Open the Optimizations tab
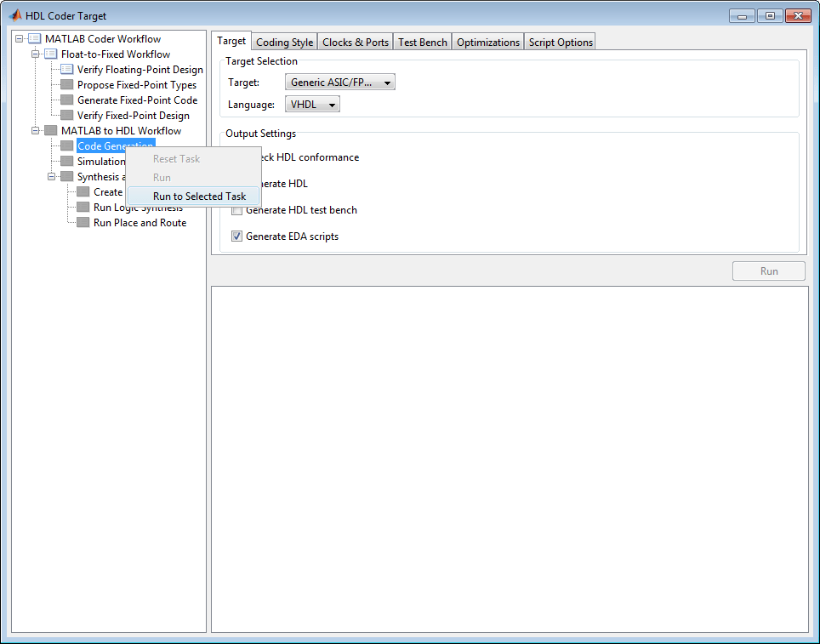 [488, 43]
